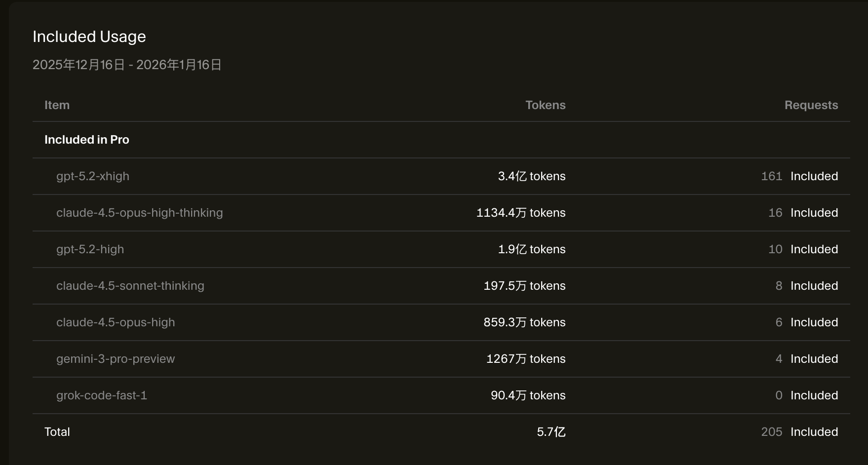Select the claude-4.5-opus-high-thinking row
This screenshot has width=868, height=465.
click(x=441, y=213)
